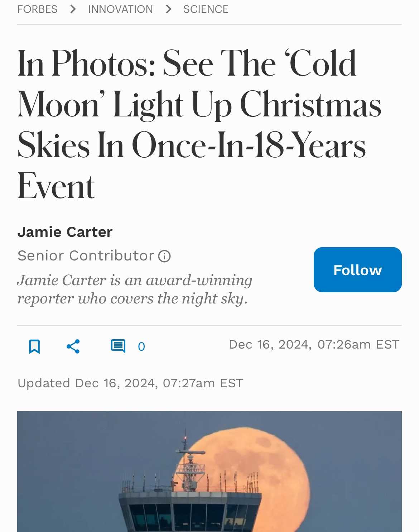The width and height of the screenshot is (419, 532).
Task: Click the Updated 07:27am EST timestamp
Action: point(130,383)
